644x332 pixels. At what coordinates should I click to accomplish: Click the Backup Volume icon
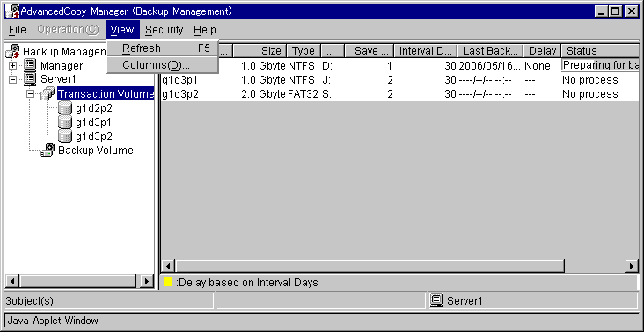point(48,150)
